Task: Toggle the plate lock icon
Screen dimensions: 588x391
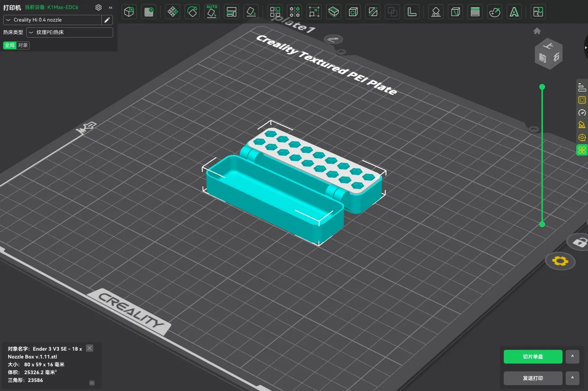Action: pyautogui.click(x=580, y=242)
